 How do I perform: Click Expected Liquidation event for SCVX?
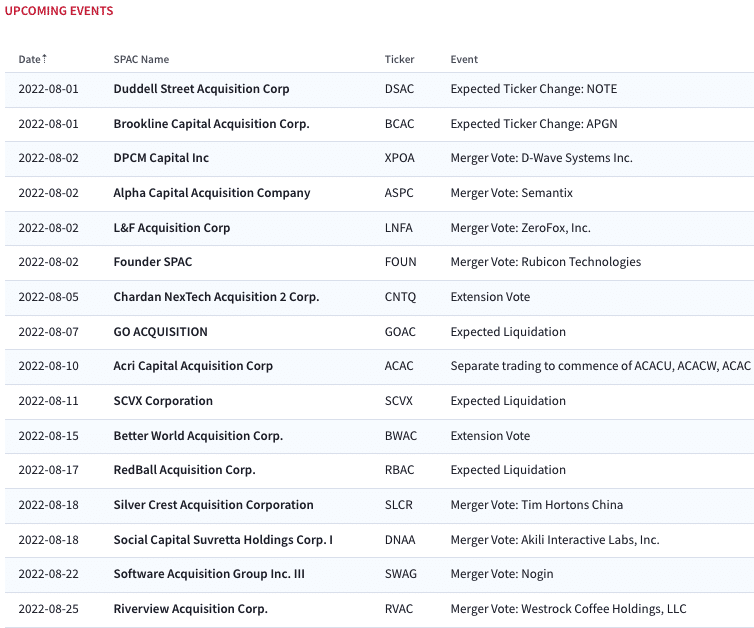coord(508,401)
